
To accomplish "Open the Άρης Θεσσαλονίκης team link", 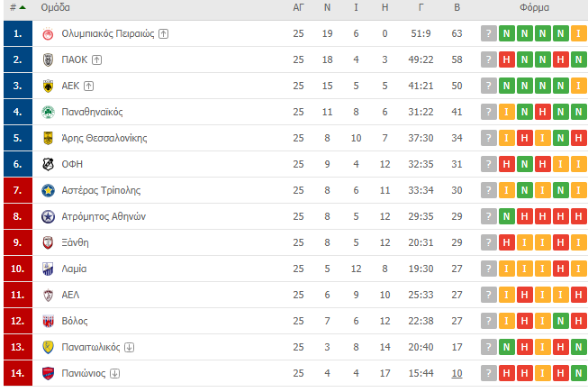I will coord(104,138).
